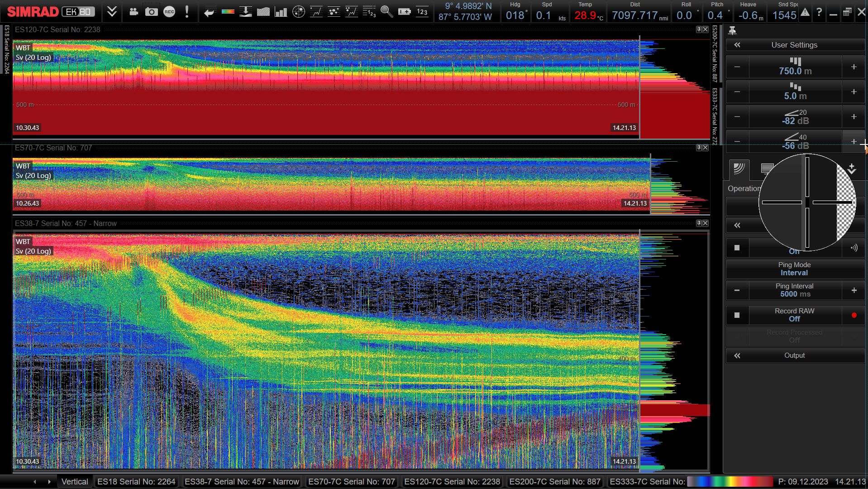Open the target position circle icon
Image resolution: width=868 pixels, height=489 pixels.
[x=299, y=12]
